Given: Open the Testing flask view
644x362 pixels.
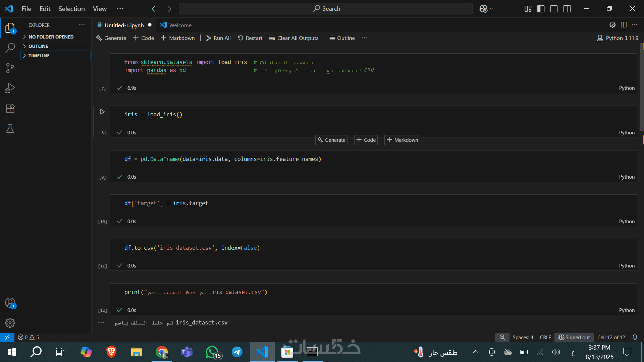Looking at the screenshot, I should pos(10,129).
